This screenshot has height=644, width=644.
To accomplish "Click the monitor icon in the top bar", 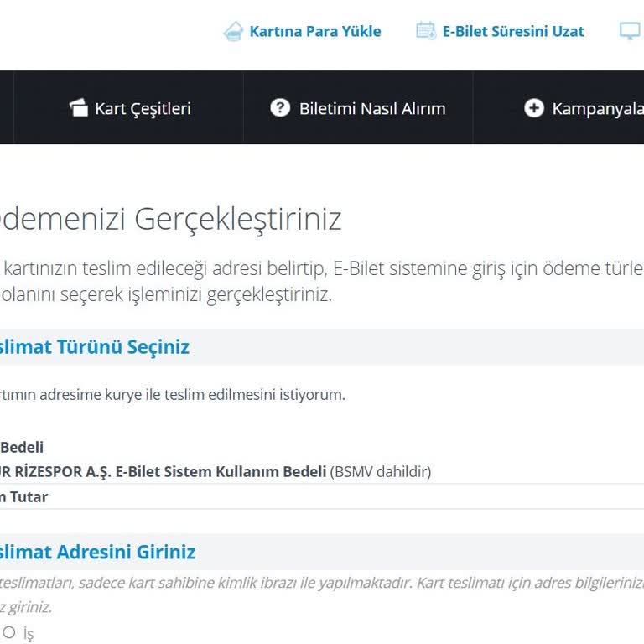I will click(630, 31).
